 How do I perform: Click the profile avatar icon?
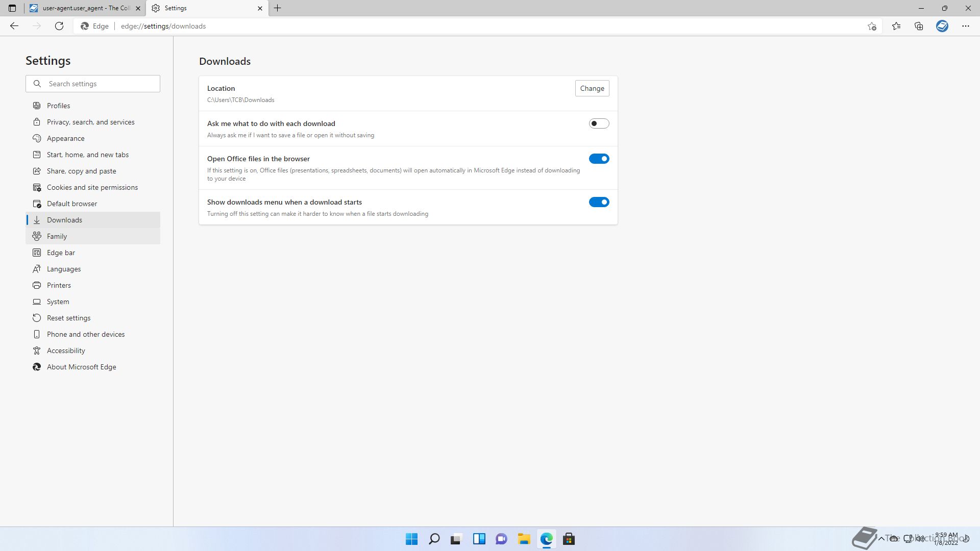(x=942, y=26)
